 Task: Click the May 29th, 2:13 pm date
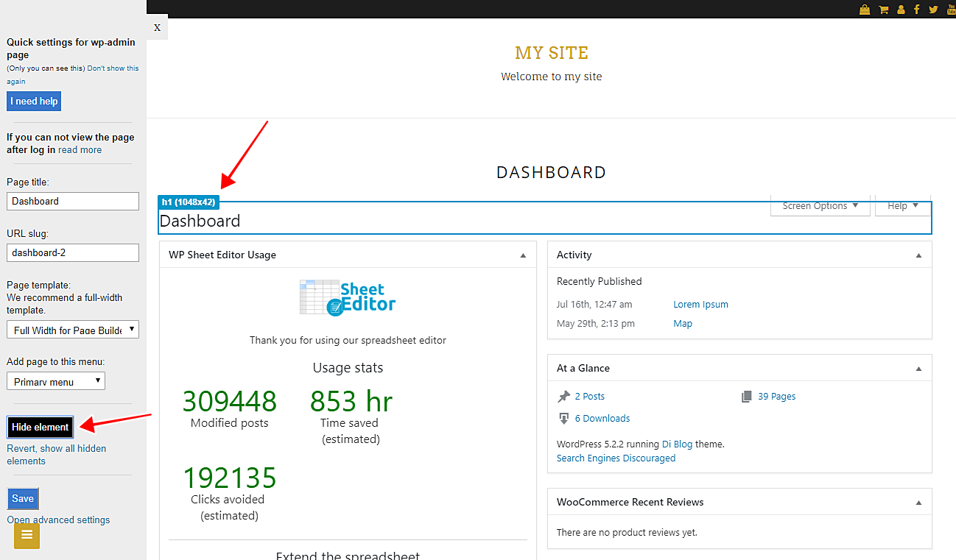[x=596, y=324]
